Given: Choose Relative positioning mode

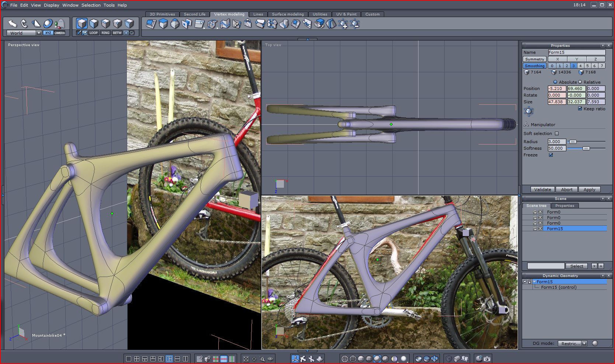Looking at the screenshot, I should point(580,82).
